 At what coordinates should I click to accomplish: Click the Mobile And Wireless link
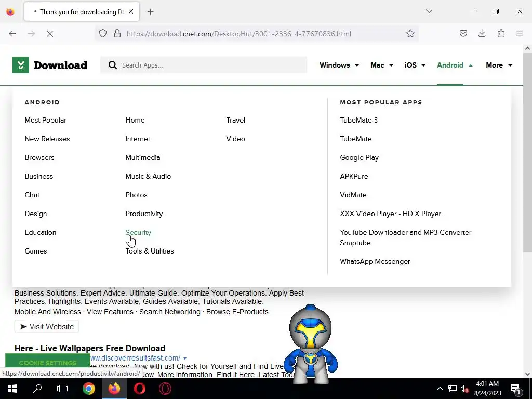[x=48, y=312]
